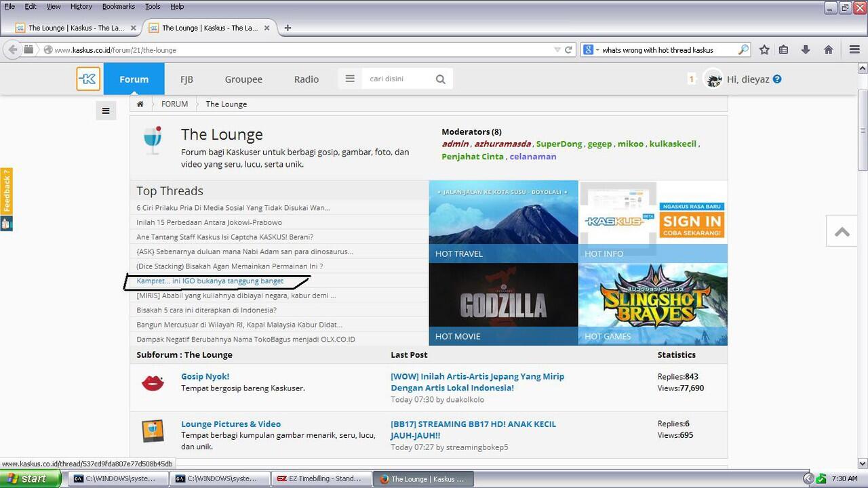Open the downloads arrow icon
Image resolution: width=868 pixels, height=488 pixels.
tap(806, 49)
